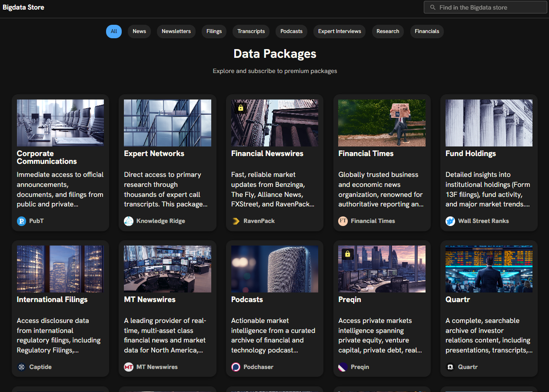Click the PubT provider name

37,221
